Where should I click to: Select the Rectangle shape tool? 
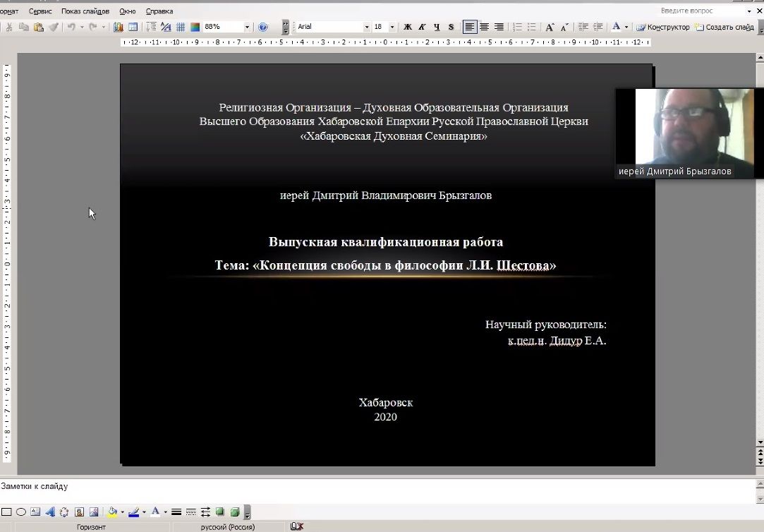[x=6, y=512]
